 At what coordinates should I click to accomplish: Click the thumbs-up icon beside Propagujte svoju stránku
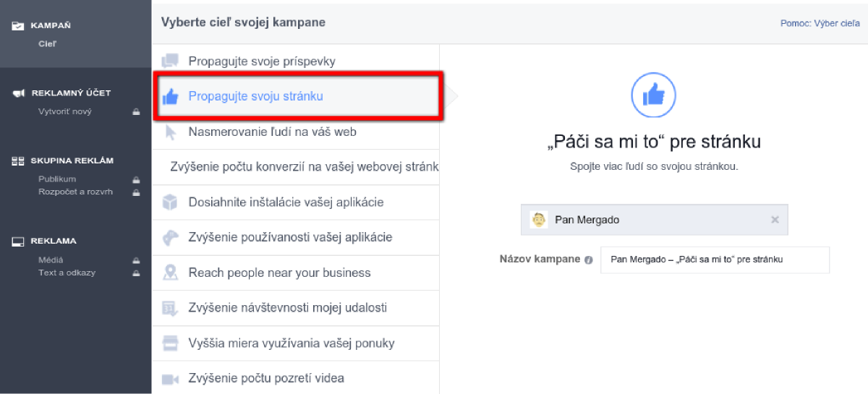[x=170, y=96]
